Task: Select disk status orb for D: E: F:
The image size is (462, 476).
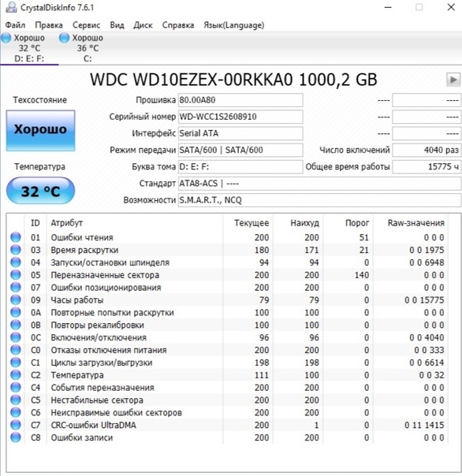Action: pos(6,38)
